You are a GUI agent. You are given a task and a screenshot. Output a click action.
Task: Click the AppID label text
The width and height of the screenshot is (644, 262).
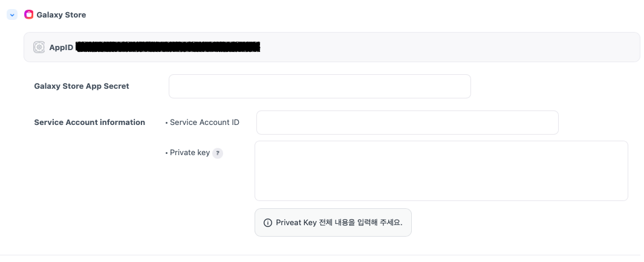click(61, 47)
